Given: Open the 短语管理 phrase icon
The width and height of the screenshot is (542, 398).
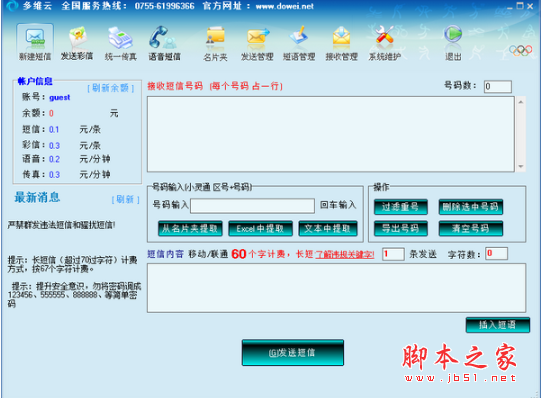Looking at the screenshot, I should (x=299, y=43).
